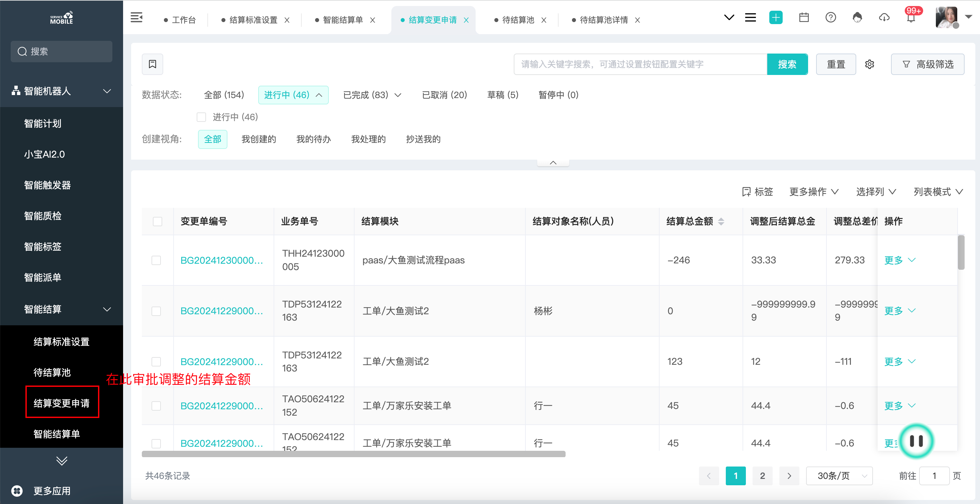Image resolution: width=980 pixels, height=504 pixels.
Task: Open change order linked to THH24123000005
Action: [222, 260]
